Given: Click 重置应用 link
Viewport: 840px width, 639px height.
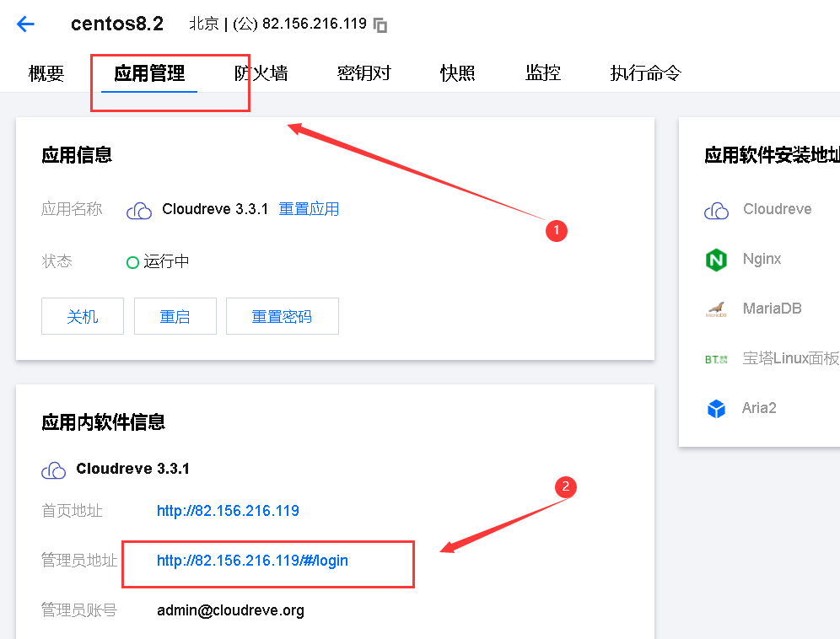Looking at the screenshot, I should click(x=310, y=209).
